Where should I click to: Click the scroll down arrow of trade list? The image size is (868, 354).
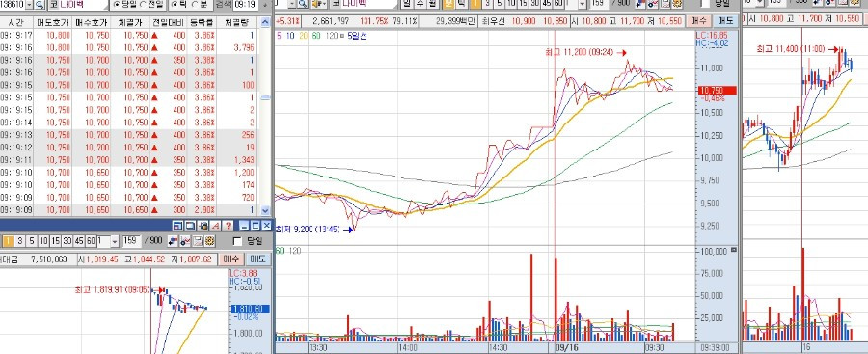click(265, 210)
